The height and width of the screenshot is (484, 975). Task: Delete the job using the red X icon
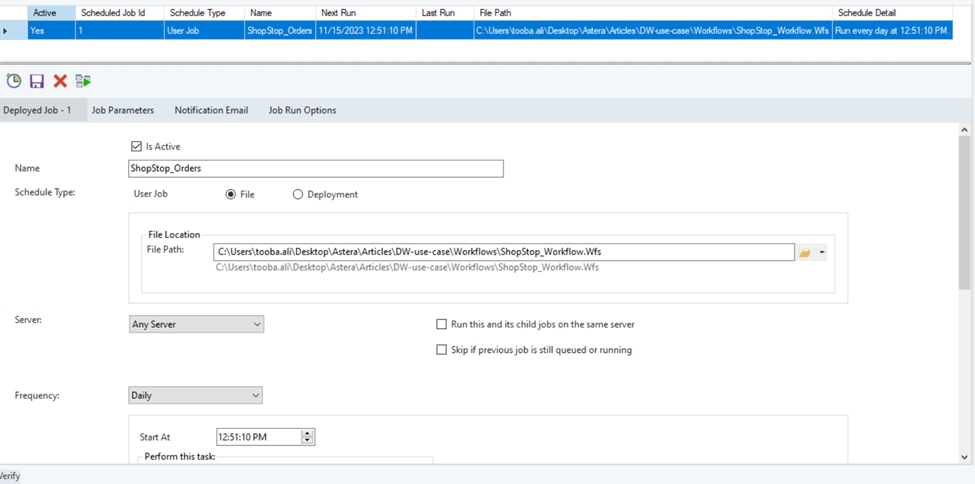point(60,81)
